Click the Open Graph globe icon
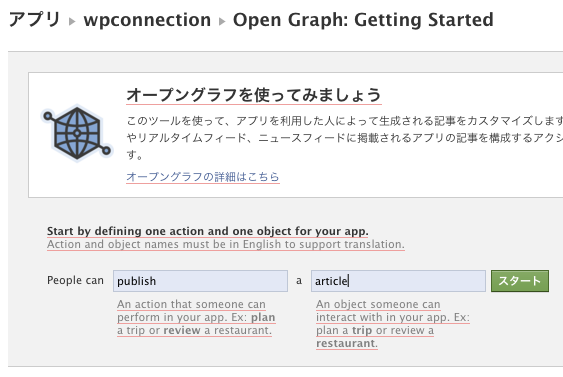 [x=77, y=133]
